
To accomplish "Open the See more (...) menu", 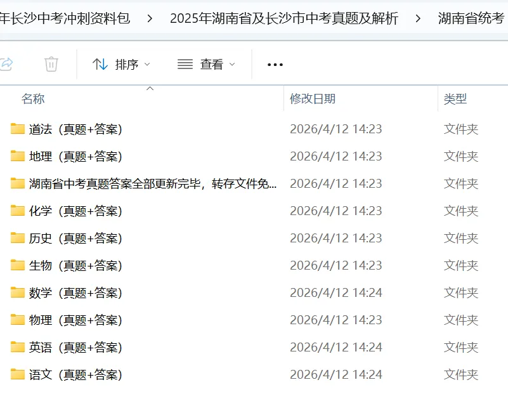I will tap(274, 64).
